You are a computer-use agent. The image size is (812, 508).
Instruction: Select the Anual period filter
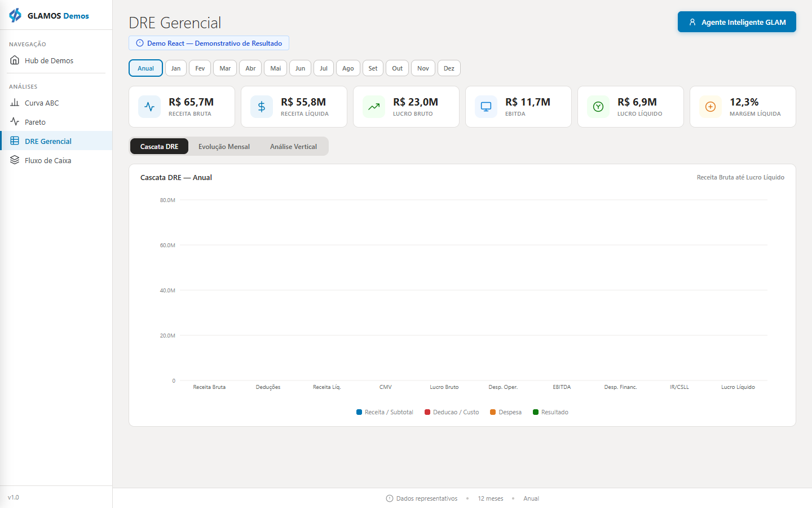pos(145,68)
